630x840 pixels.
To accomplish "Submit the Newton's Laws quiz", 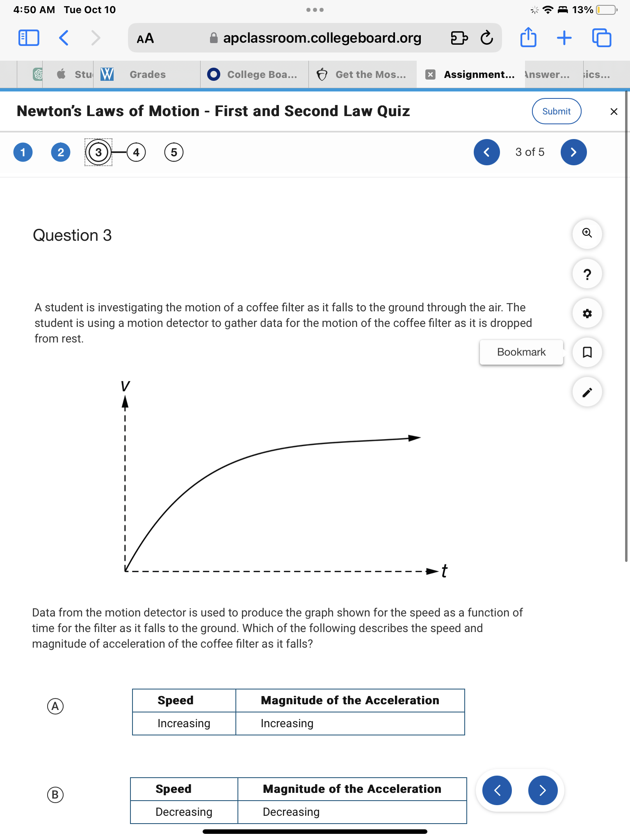I will 556,111.
